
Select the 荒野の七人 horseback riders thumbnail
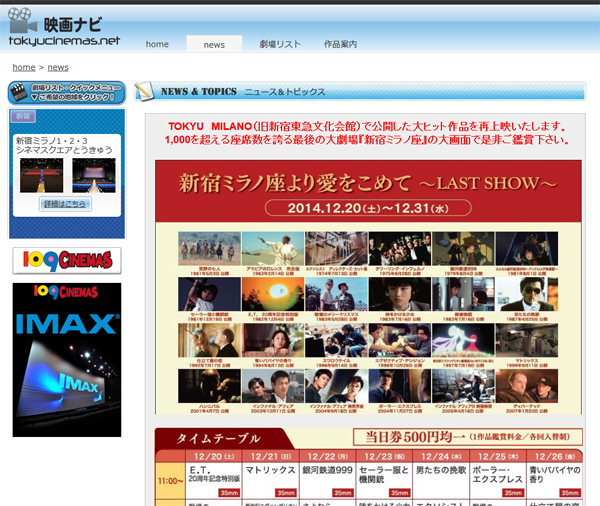(209, 248)
